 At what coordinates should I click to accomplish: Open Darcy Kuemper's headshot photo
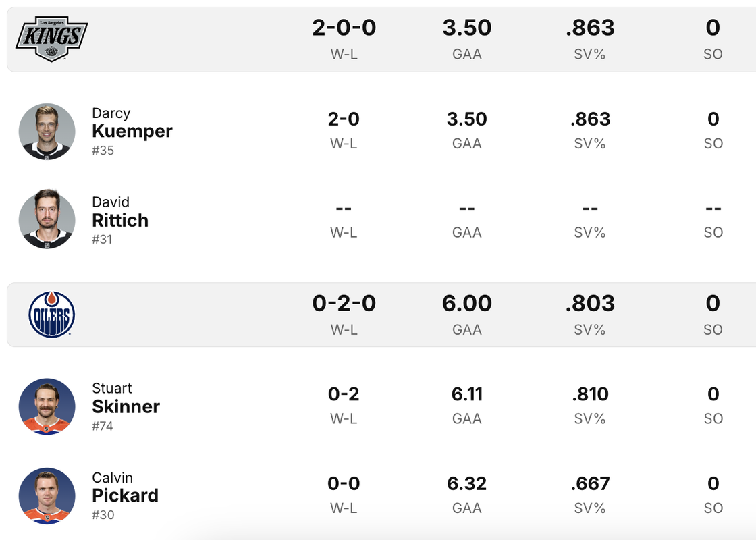point(47,131)
